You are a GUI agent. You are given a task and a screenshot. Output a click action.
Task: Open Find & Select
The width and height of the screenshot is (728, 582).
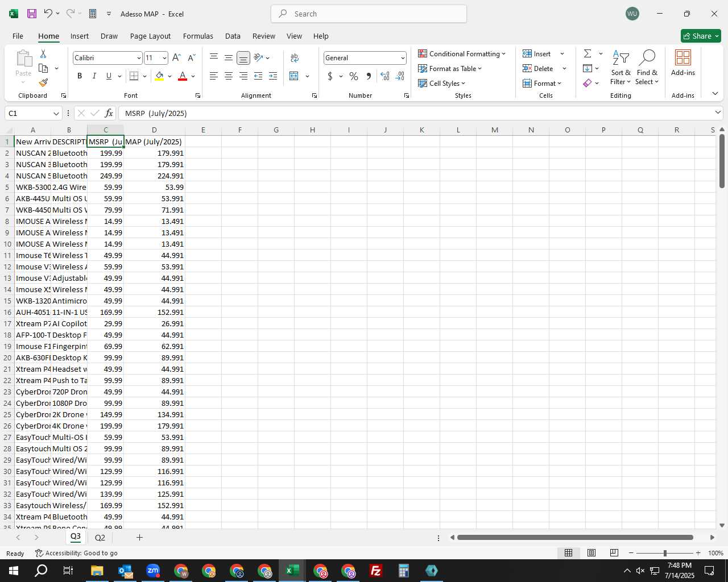click(647, 67)
